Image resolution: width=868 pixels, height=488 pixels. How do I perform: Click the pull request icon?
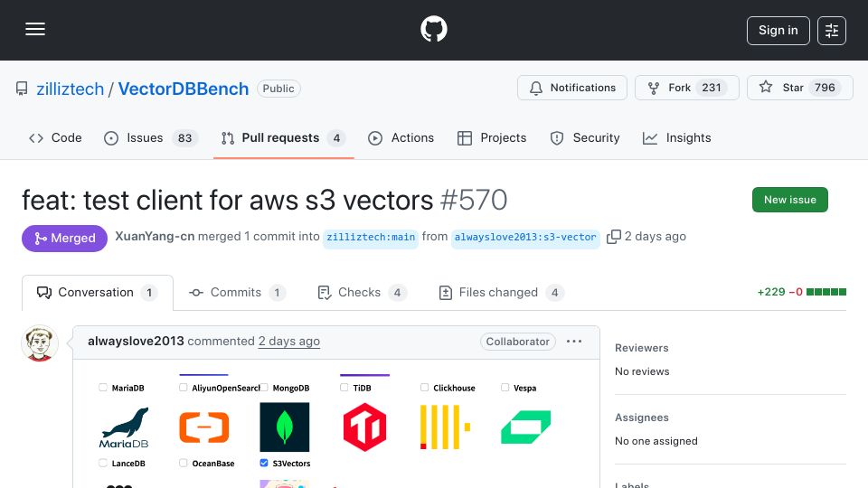(x=228, y=138)
